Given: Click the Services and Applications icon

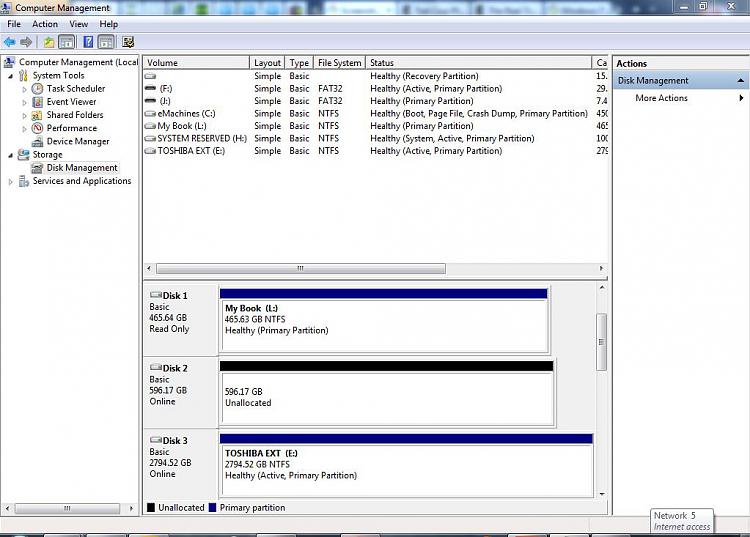Looking at the screenshot, I should (23, 181).
